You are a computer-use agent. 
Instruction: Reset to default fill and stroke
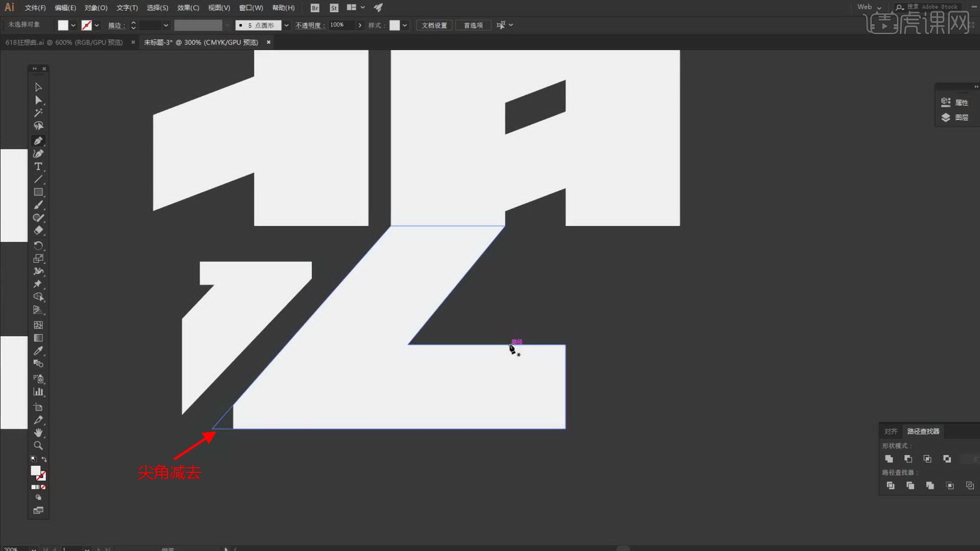pos(33,459)
